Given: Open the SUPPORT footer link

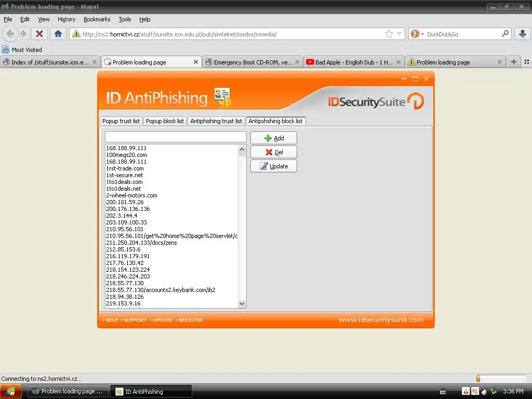Looking at the screenshot, I should [134, 320].
